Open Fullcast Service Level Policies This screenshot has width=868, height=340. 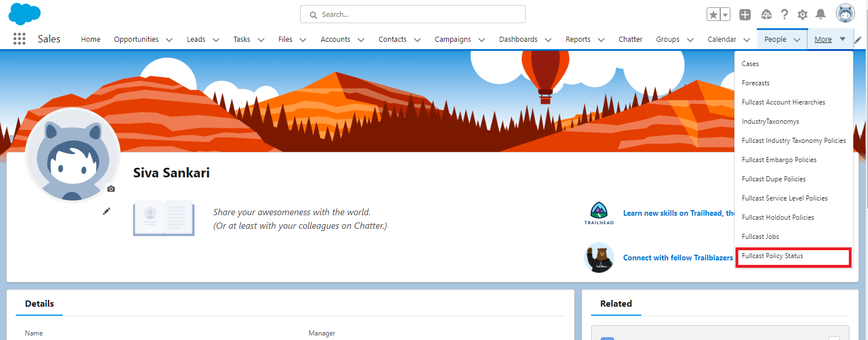794,198
